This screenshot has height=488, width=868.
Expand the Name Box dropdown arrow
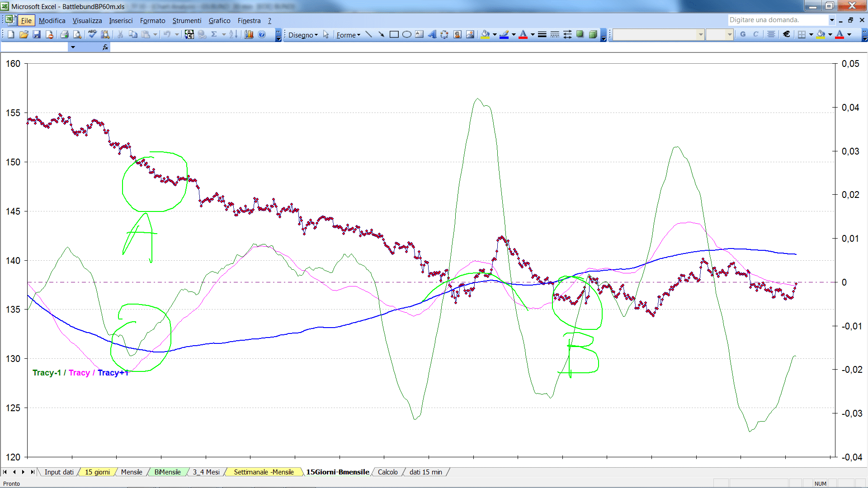click(x=73, y=47)
